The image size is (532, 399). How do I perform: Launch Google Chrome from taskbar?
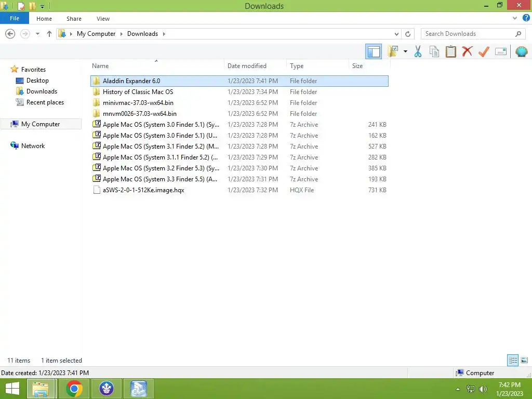coord(74,389)
